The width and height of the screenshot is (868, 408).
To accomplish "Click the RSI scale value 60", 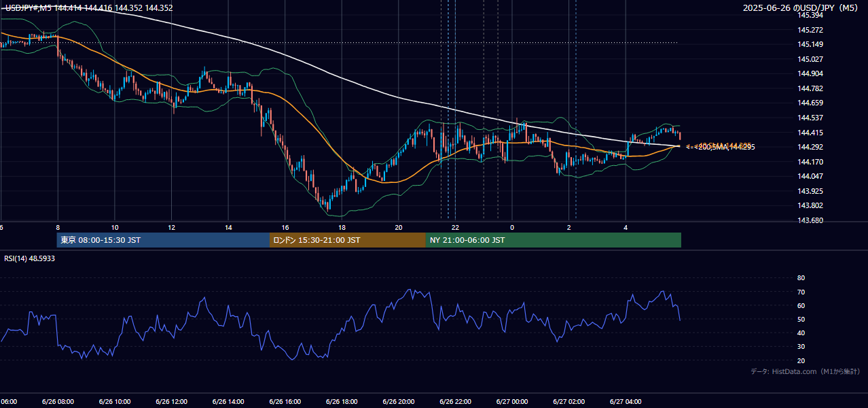I will (x=801, y=305).
